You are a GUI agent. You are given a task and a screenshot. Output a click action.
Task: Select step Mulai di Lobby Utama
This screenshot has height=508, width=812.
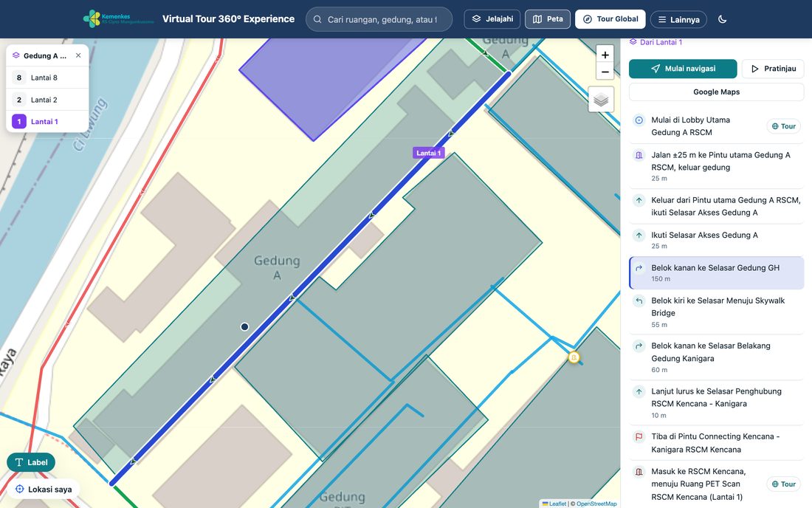(x=717, y=126)
